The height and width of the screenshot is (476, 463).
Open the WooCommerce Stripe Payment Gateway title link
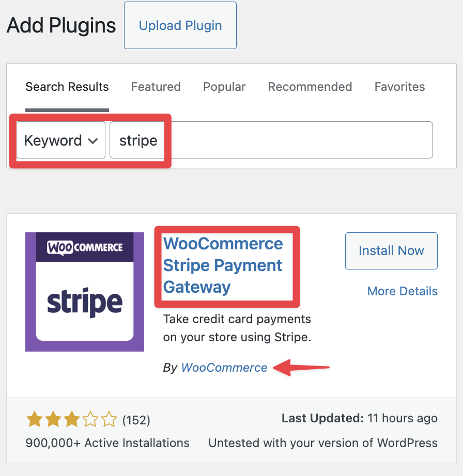tap(223, 265)
